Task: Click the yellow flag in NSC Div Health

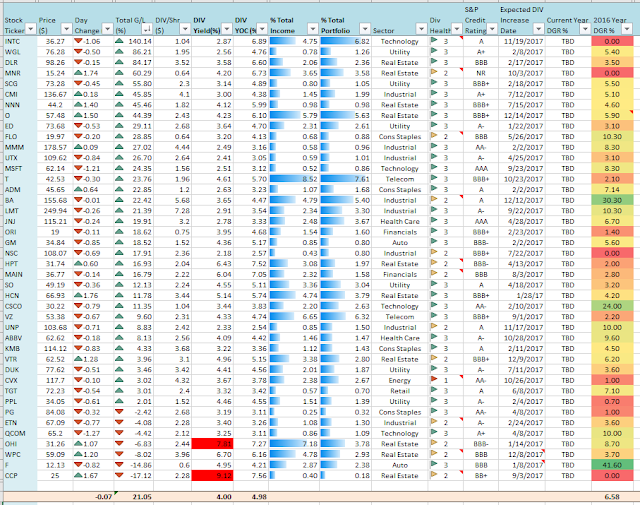Action: (x=433, y=253)
